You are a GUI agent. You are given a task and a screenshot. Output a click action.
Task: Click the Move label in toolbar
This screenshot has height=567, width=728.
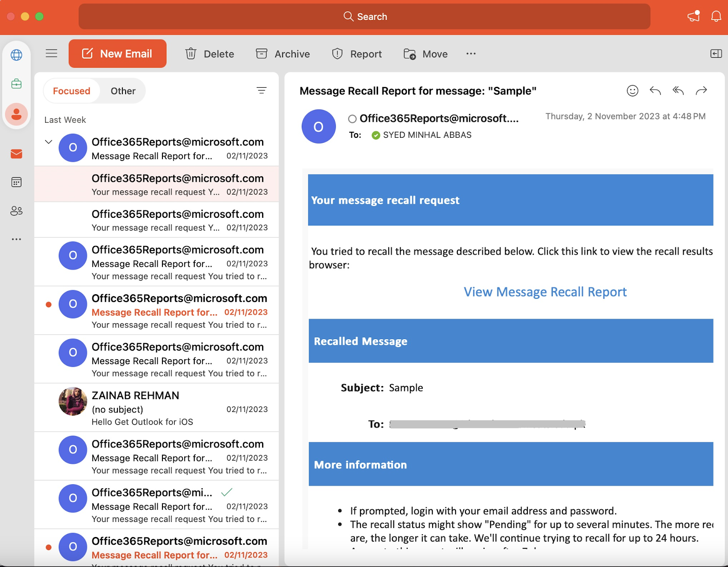[x=435, y=54]
